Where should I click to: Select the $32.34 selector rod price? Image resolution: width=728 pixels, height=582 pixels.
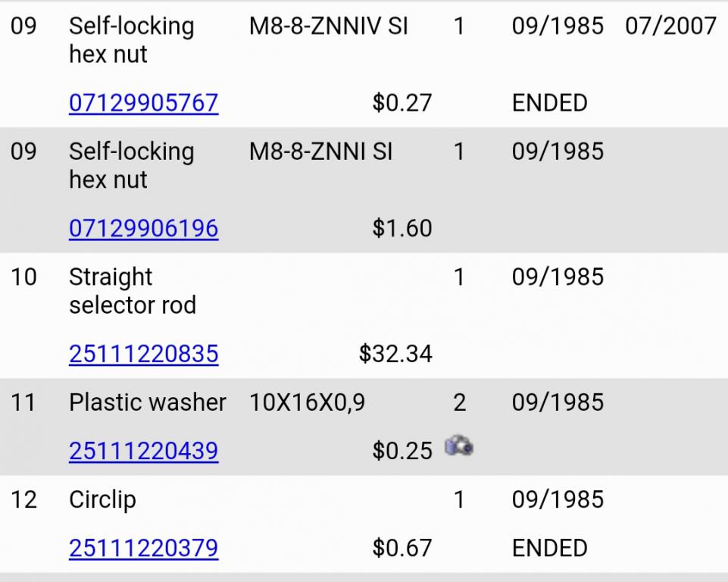pos(395,354)
